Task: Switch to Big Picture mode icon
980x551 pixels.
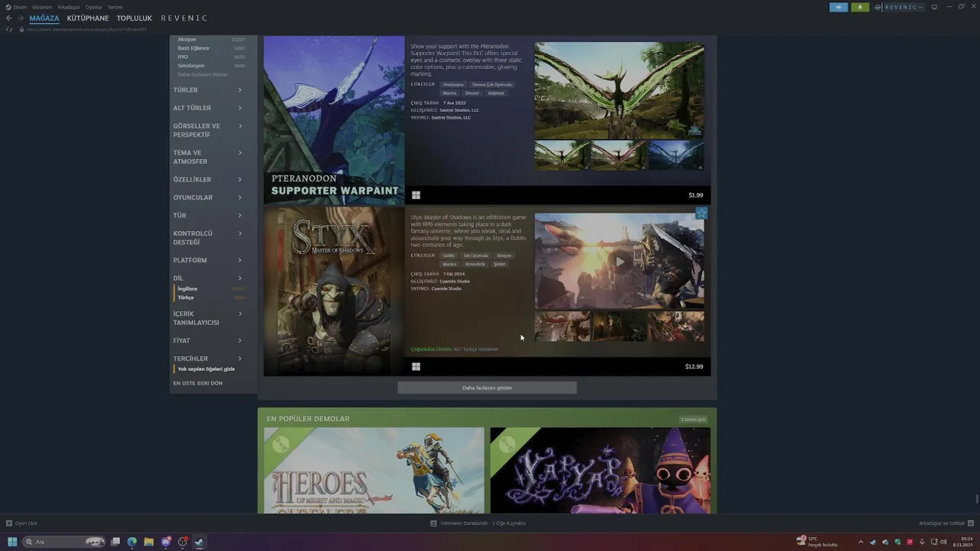Action: [934, 7]
